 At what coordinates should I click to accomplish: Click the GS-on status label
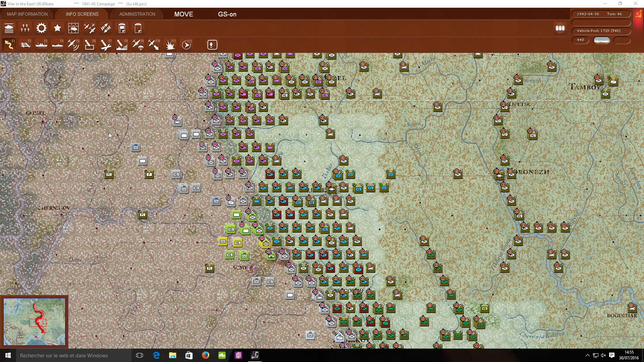[x=227, y=14]
